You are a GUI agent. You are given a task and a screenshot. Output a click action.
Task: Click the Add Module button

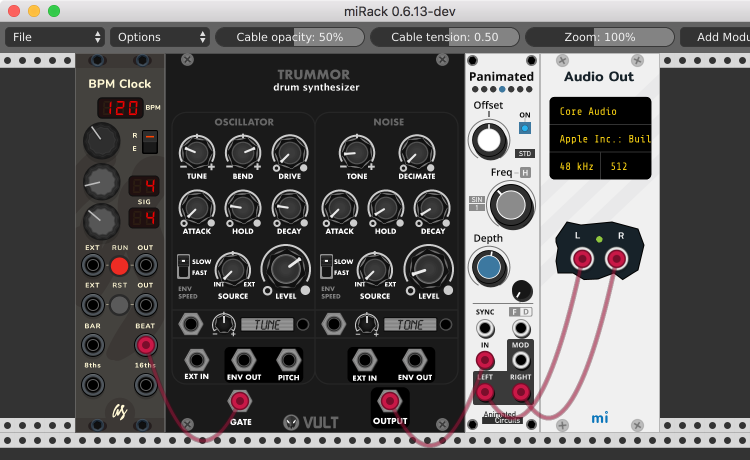tap(716, 37)
